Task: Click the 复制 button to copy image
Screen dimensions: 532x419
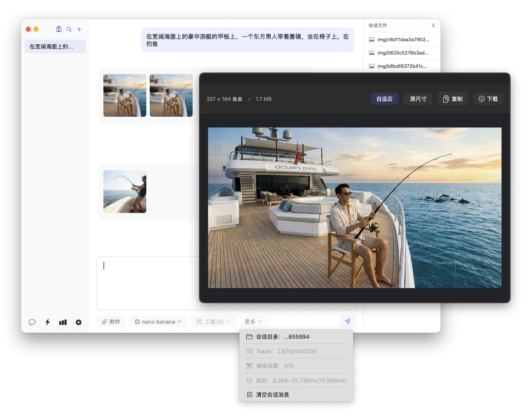Action: (x=453, y=99)
